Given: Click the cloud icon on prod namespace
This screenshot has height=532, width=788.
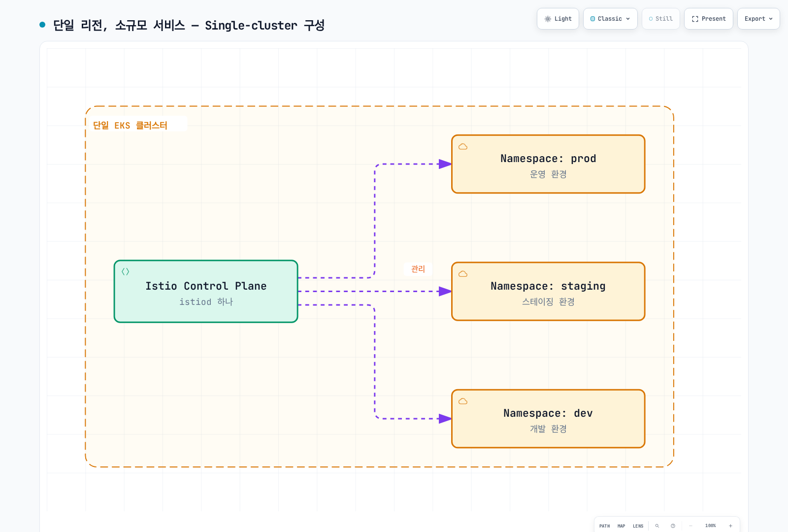Looking at the screenshot, I should (463, 146).
